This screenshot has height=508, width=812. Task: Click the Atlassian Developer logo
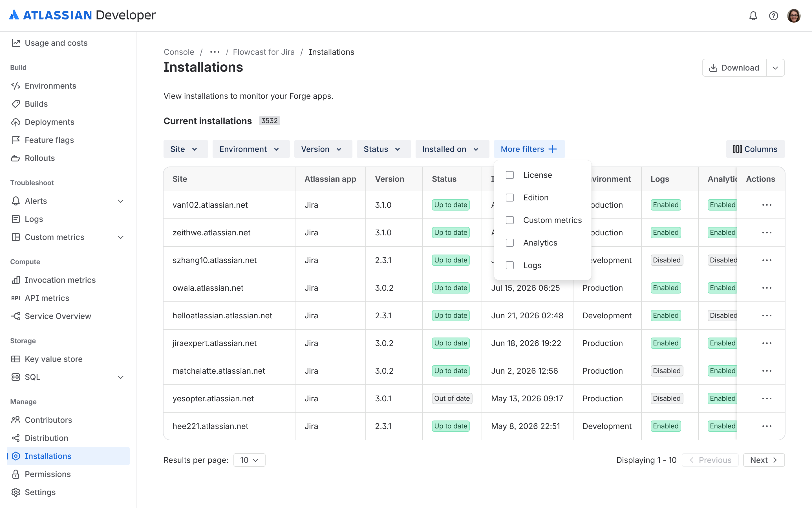click(82, 15)
